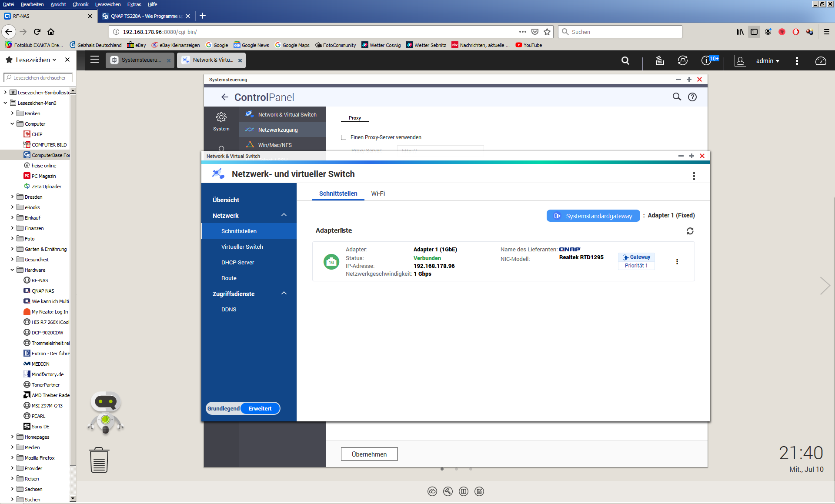
Task: Enable 'Einen Proxy-Server verwenden' checkbox
Action: 344,137
